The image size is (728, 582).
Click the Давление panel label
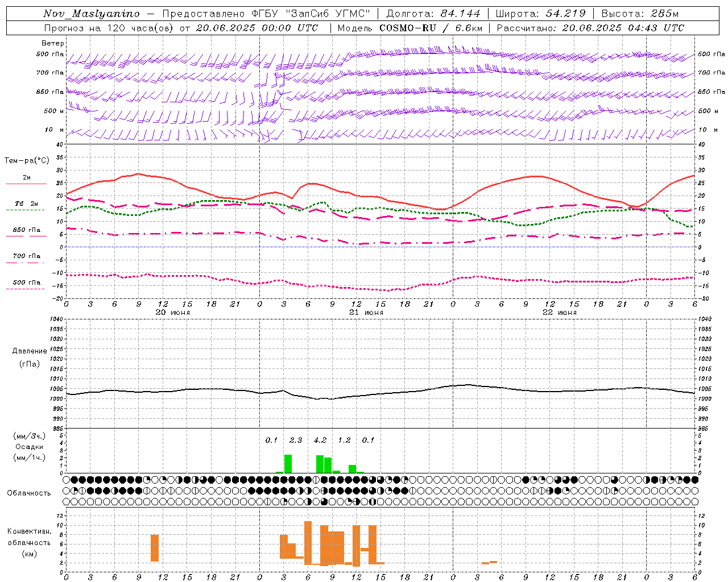coord(30,351)
